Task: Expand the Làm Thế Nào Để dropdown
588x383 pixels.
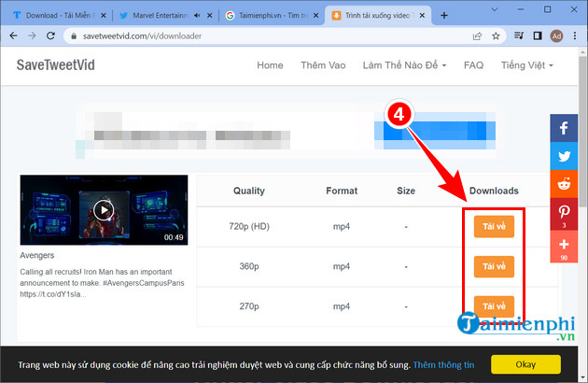Action: coord(404,65)
